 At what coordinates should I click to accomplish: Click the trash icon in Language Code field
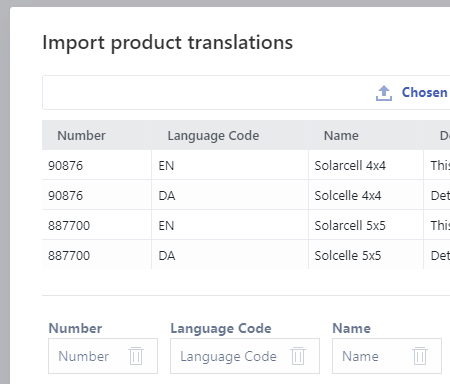tap(298, 356)
